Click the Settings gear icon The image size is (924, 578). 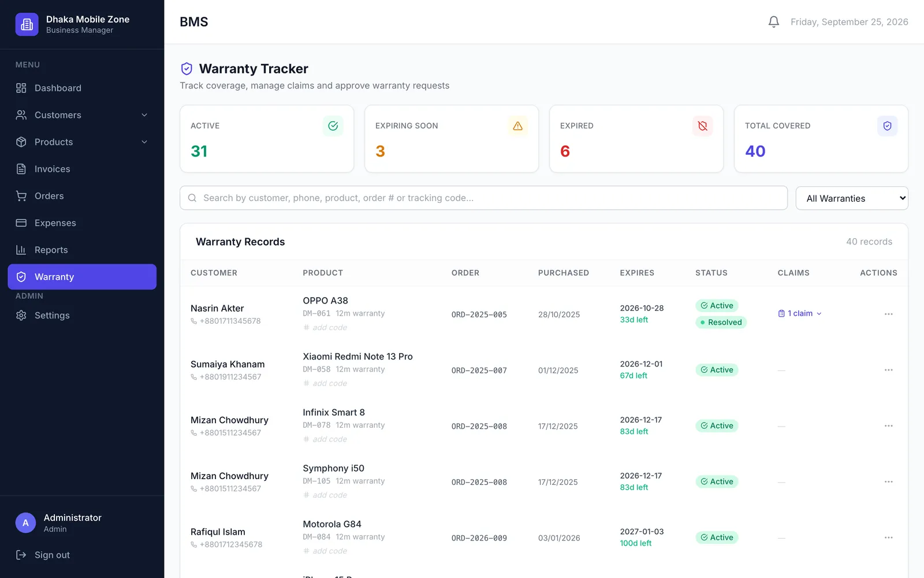(21, 316)
